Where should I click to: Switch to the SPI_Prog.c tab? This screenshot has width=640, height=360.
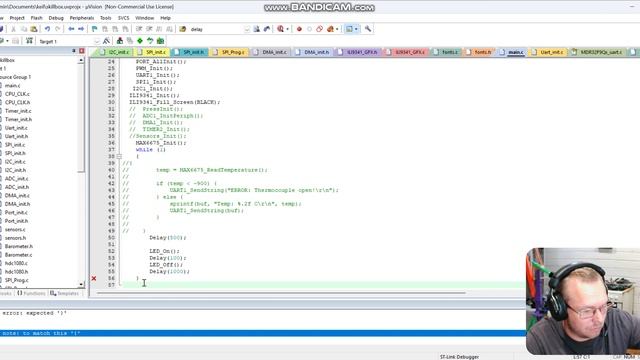(229, 52)
